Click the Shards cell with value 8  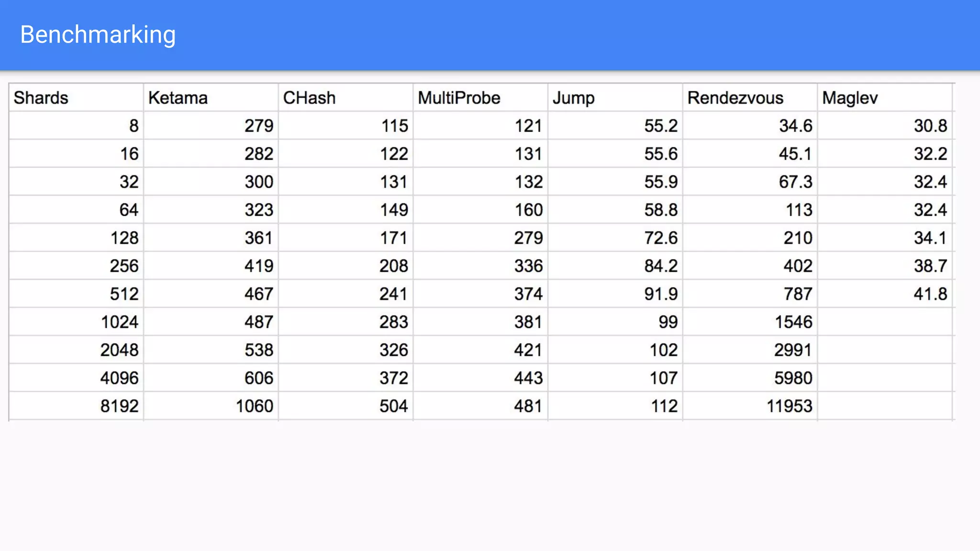(x=76, y=126)
